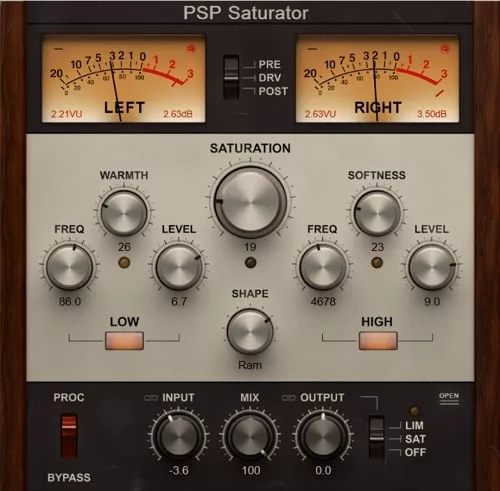Select the OFF output mode label

[x=415, y=452]
